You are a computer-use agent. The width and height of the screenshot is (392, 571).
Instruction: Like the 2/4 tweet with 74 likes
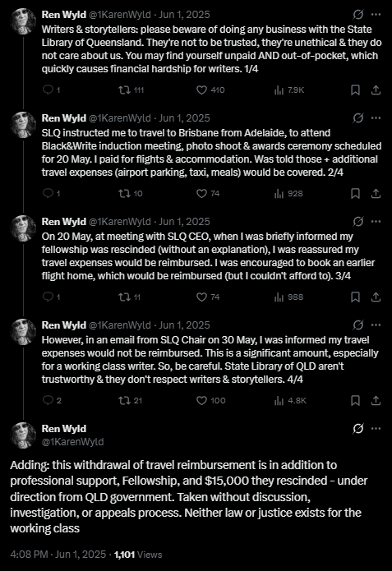(208, 193)
